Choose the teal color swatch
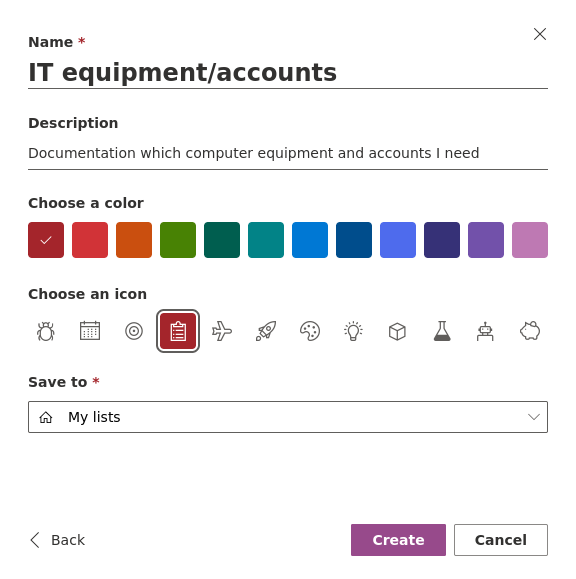Viewport: 576px width, 579px height. pyautogui.click(x=266, y=240)
